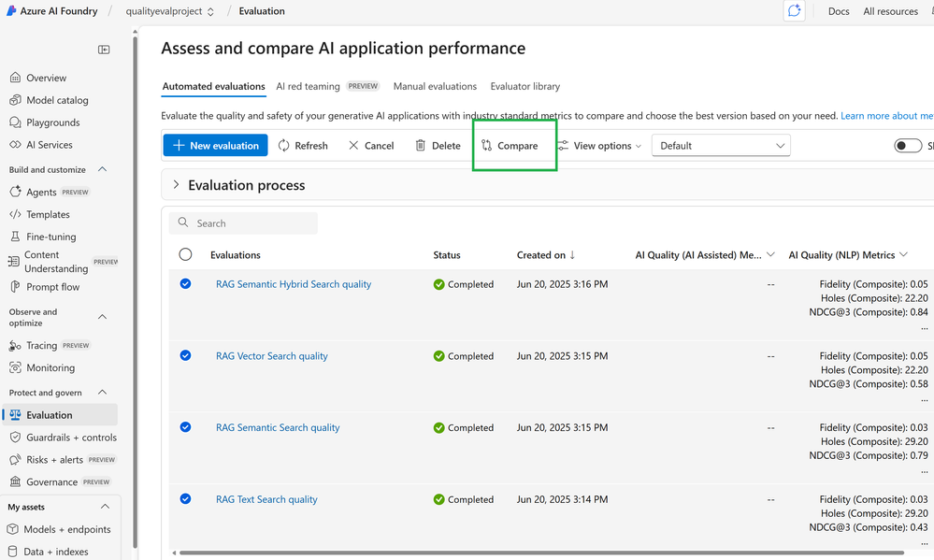Open the Default view dropdown
Image resolution: width=934 pixels, height=560 pixels.
coord(721,146)
